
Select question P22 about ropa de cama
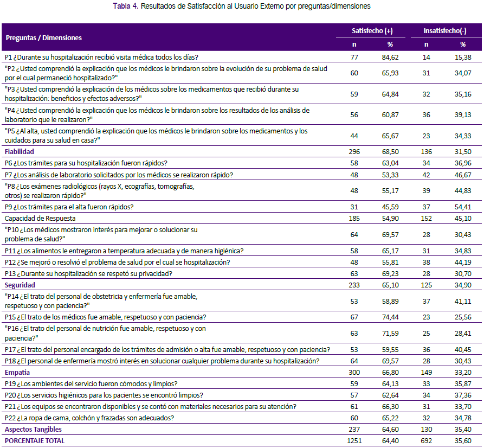pos(89,418)
